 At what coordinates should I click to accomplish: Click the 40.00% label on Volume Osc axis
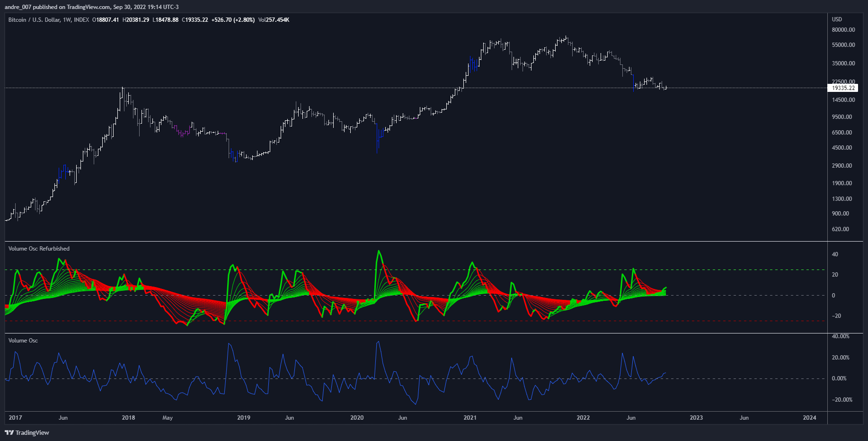click(841, 336)
